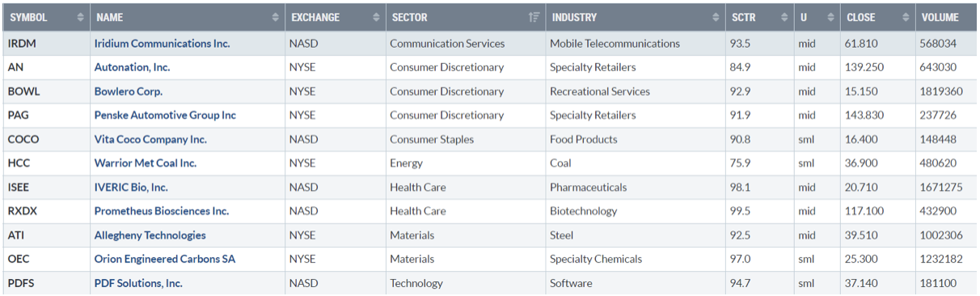The image size is (980, 296).
Task: Open the Warrior Met Coal Inc. link
Action: tap(146, 163)
